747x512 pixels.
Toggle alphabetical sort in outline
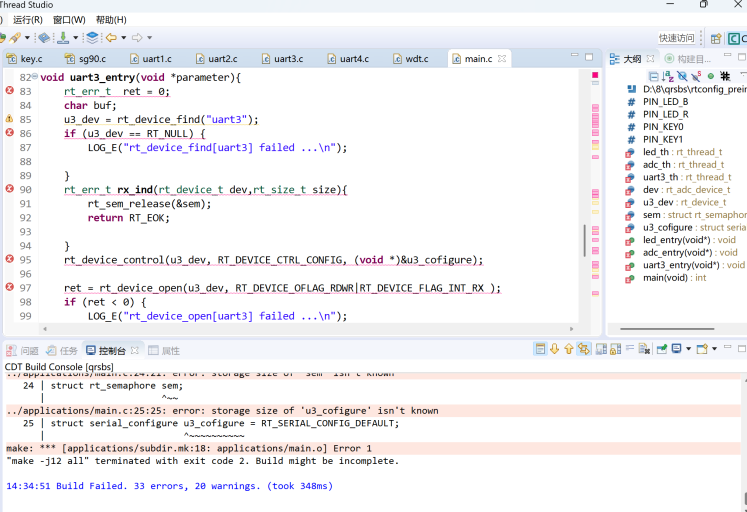coord(668,76)
